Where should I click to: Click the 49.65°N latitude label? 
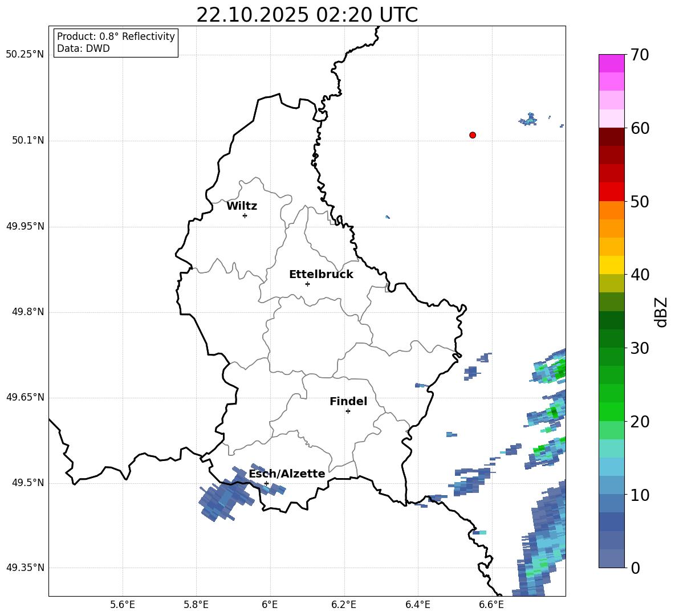25,397
